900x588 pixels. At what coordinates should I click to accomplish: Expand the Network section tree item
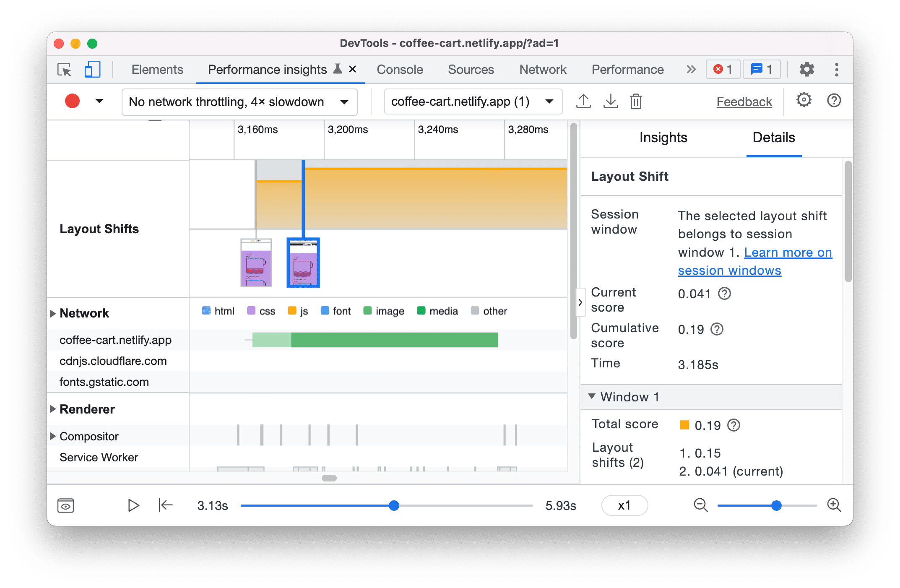(x=54, y=310)
